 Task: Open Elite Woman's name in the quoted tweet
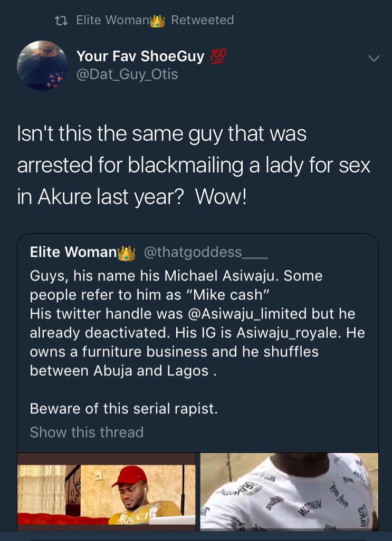pyautogui.click(x=73, y=253)
